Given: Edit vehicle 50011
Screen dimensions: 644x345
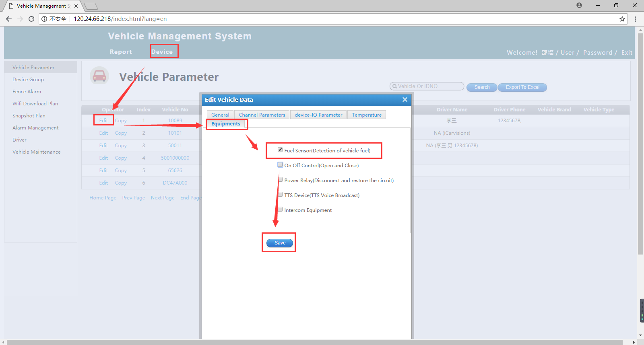Looking at the screenshot, I should click(103, 146).
